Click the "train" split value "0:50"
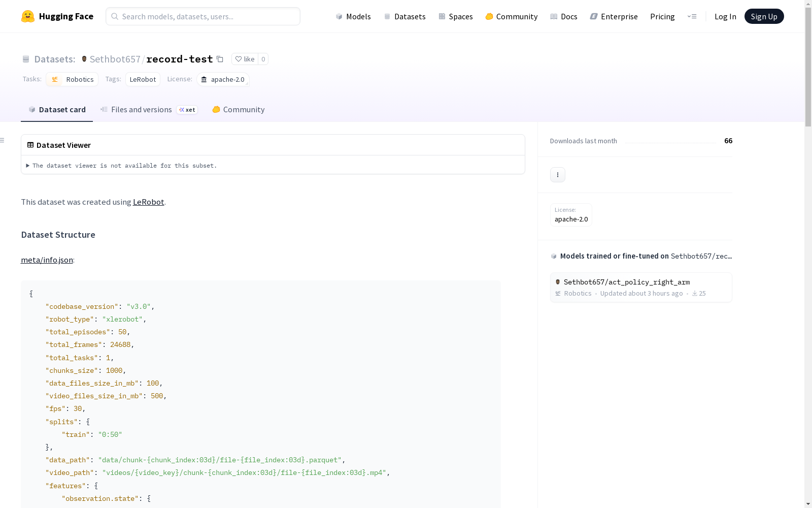This screenshot has width=812, height=508. point(110,434)
